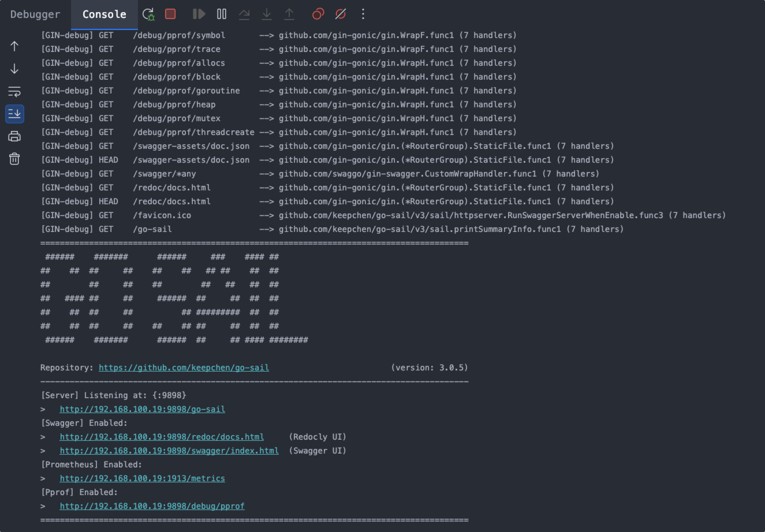Clear all console output with trash icon
The image size is (765, 532).
[14, 159]
